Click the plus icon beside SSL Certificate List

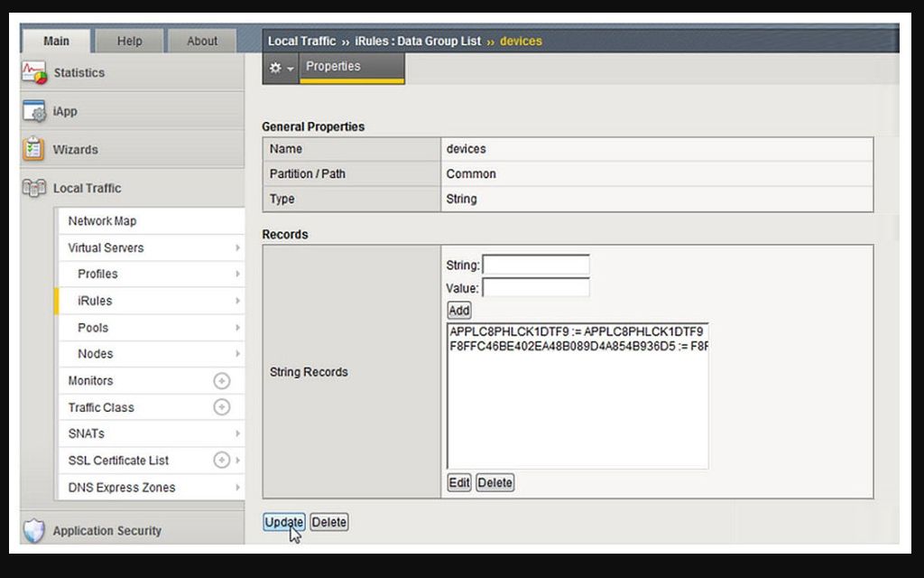click(x=221, y=461)
